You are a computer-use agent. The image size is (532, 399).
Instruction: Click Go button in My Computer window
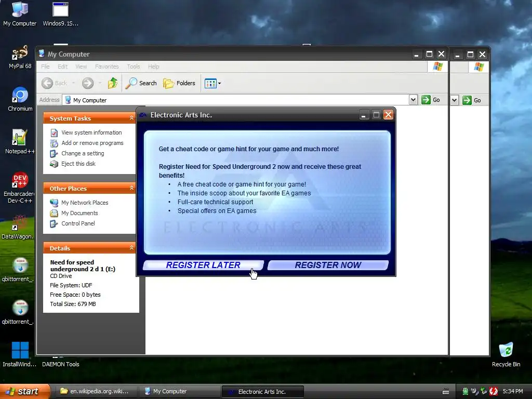431,100
